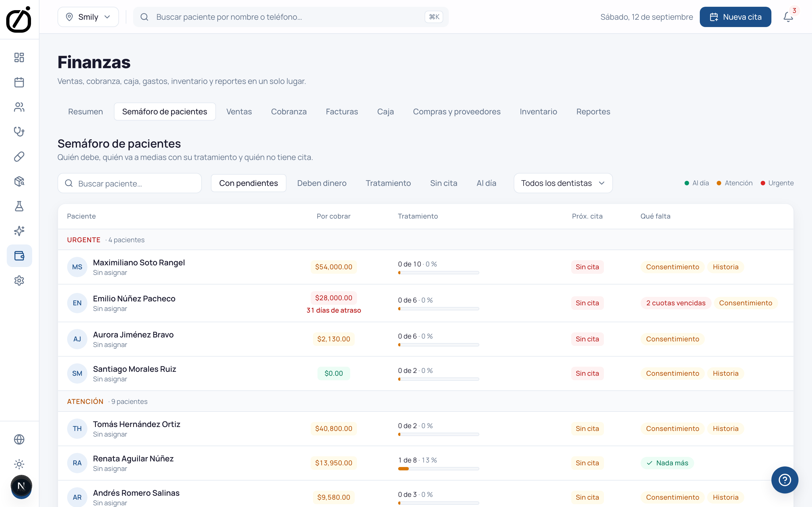
Task: Open the Todos los dentistas dropdown
Action: 563,183
